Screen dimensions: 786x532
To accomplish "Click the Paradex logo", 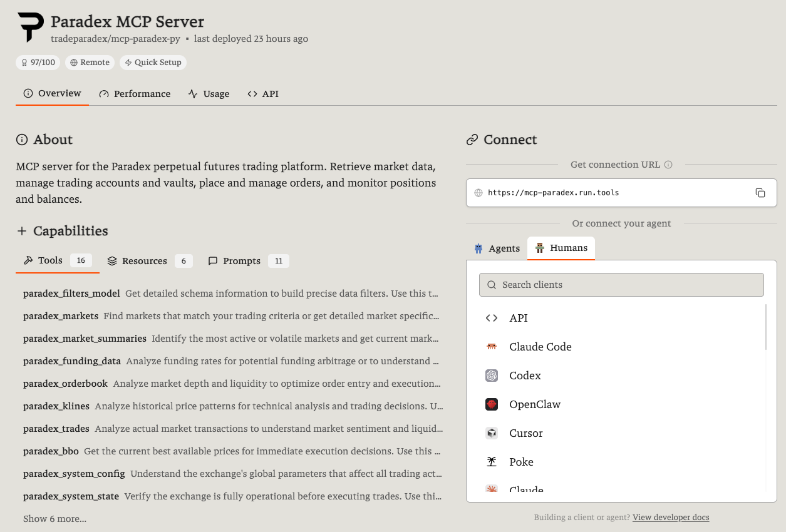I will (29, 27).
